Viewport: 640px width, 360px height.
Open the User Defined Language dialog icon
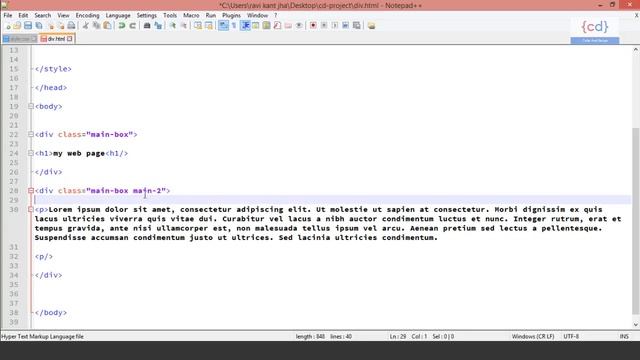[256, 26]
